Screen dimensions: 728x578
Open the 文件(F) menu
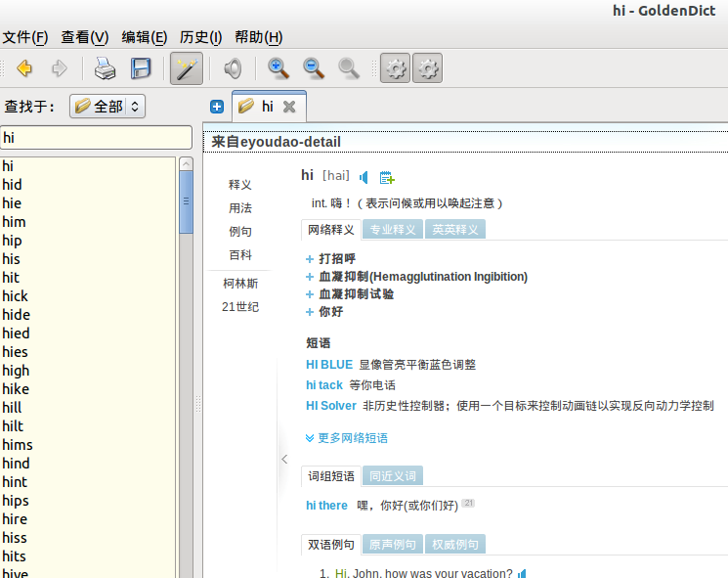tap(25, 37)
